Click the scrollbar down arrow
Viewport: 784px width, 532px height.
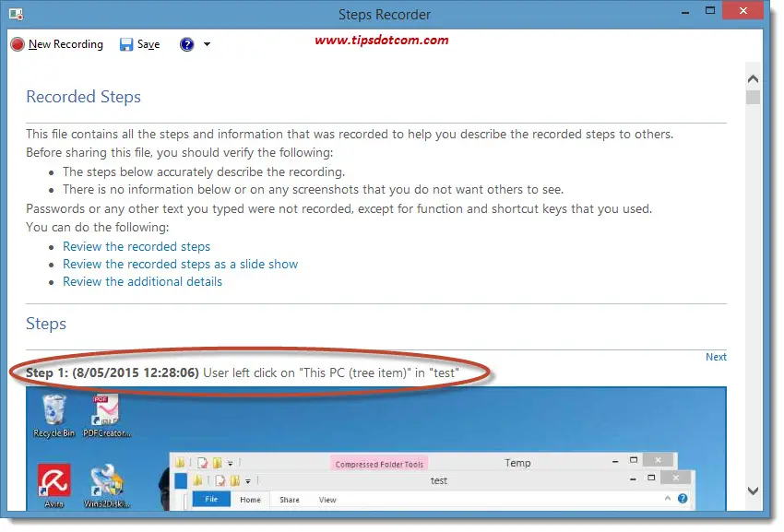point(753,491)
